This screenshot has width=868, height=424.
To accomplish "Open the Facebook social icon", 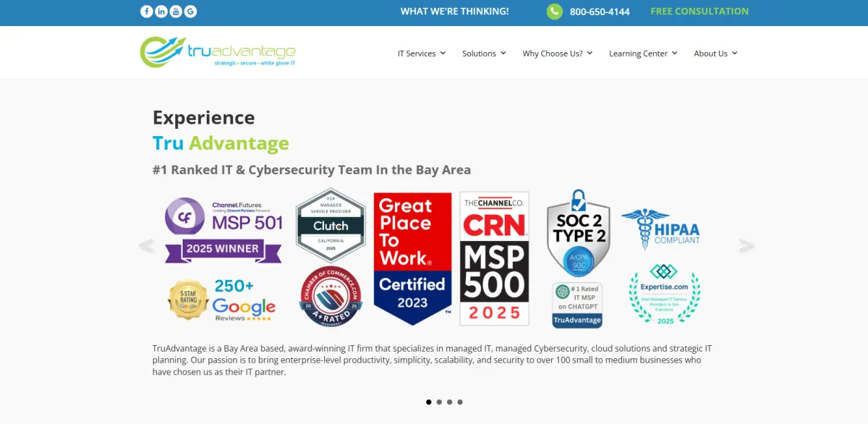I will (x=146, y=11).
